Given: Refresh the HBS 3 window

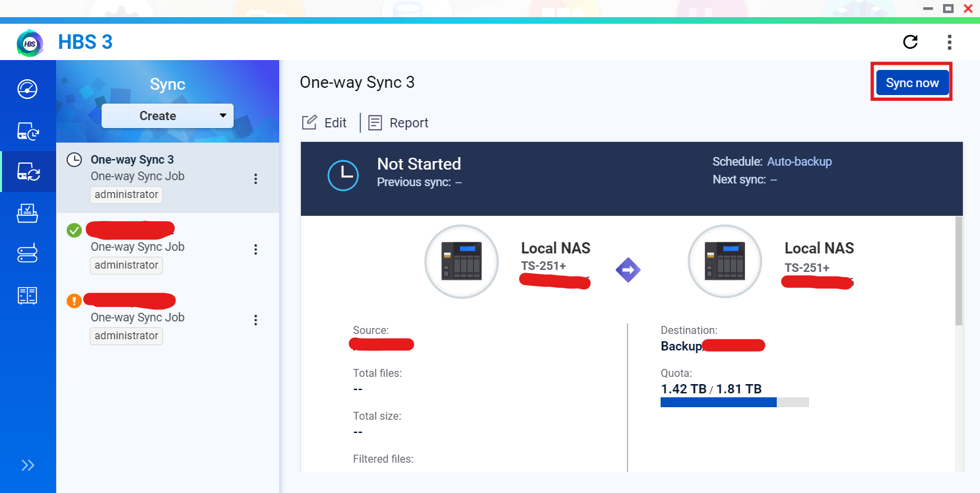Looking at the screenshot, I should (x=910, y=42).
